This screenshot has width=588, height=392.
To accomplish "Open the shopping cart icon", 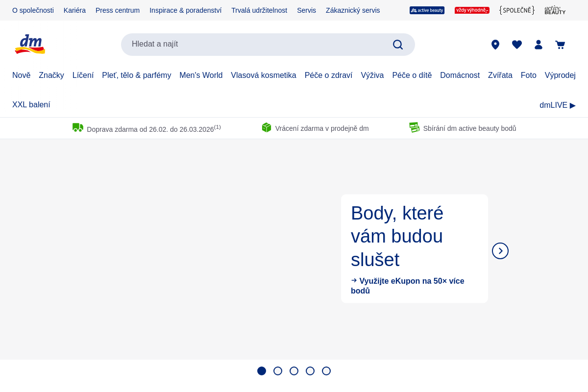I will (560, 44).
